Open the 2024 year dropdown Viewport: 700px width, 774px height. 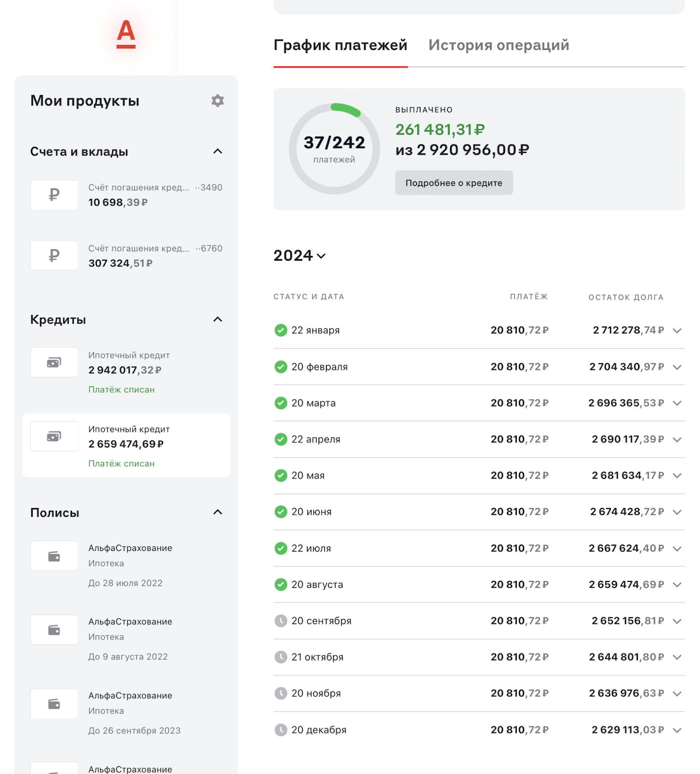pyautogui.click(x=300, y=255)
